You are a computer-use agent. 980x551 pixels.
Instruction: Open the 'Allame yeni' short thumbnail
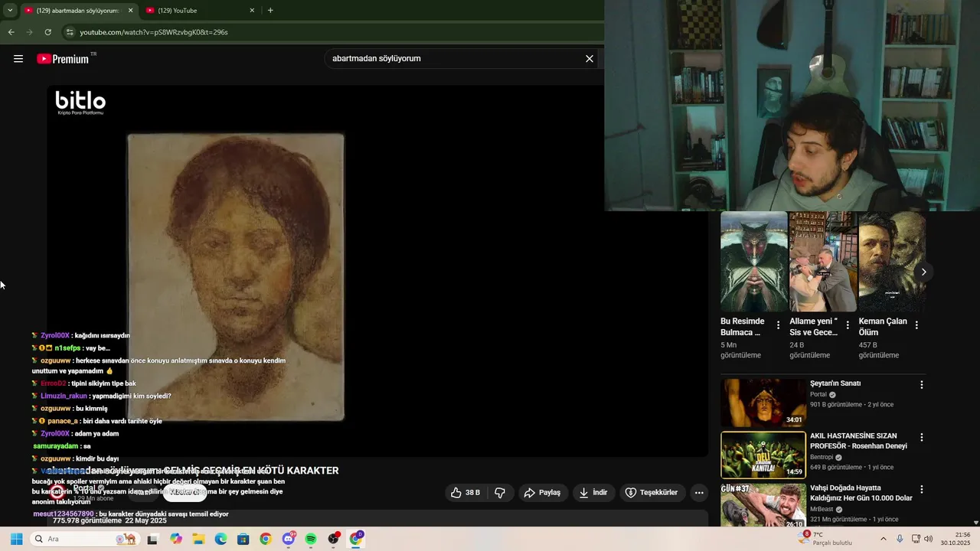823,262
